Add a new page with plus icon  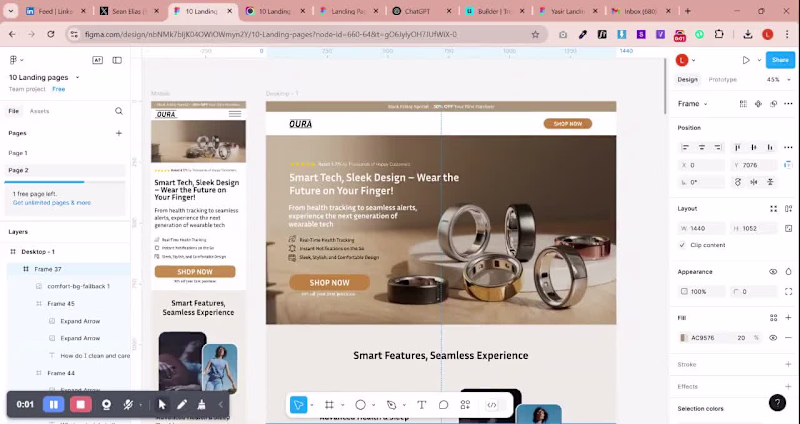(119, 133)
